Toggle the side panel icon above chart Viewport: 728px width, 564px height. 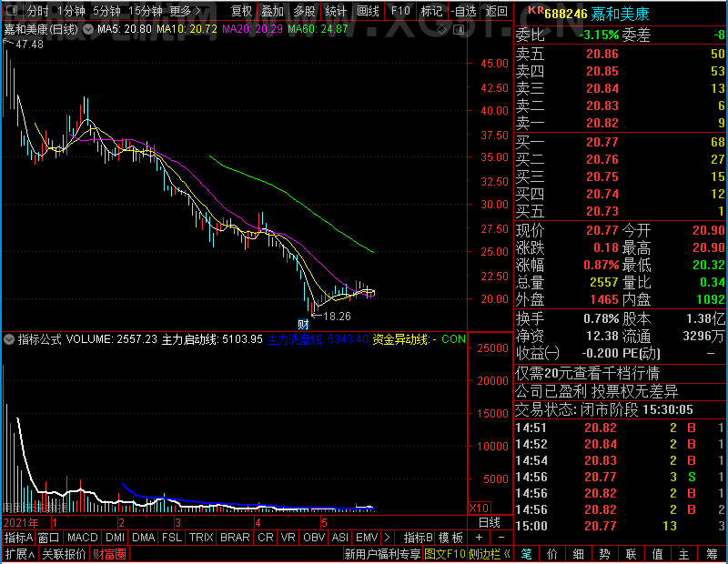459,30
